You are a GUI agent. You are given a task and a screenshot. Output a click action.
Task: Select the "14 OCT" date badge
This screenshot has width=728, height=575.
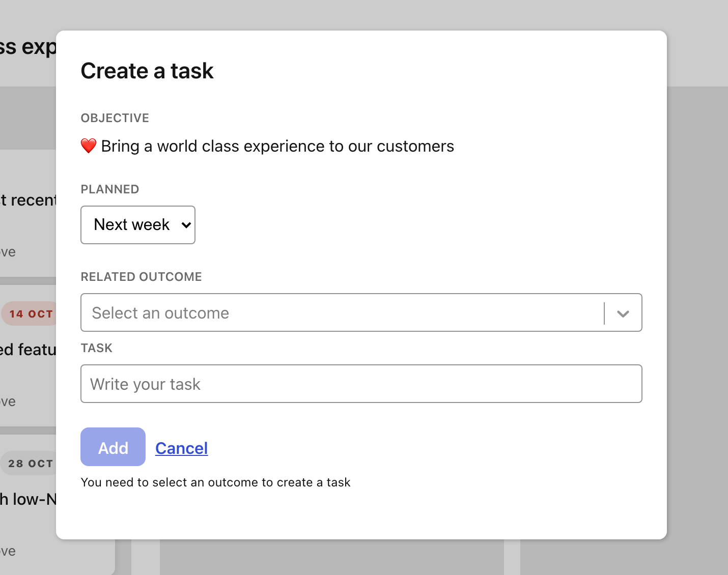point(31,314)
